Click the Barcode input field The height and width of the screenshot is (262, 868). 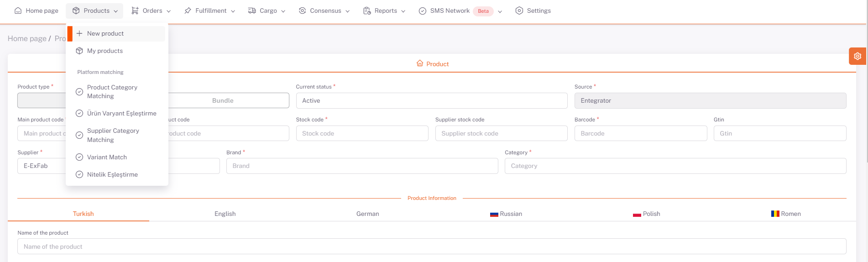640,133
